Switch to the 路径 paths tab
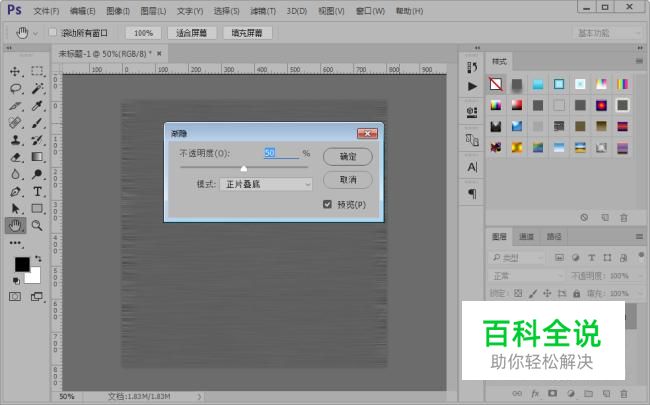650x405 pixels. (x=553, y=237)
